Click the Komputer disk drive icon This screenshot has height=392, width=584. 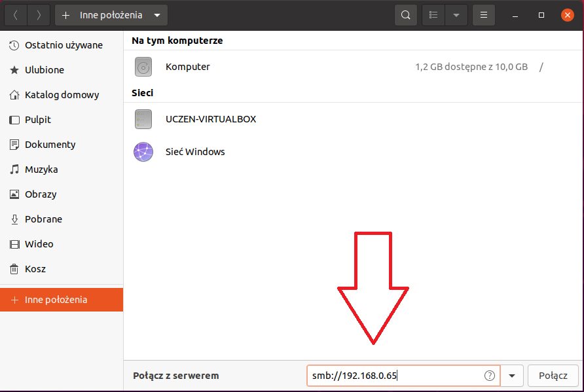[143, 67]
